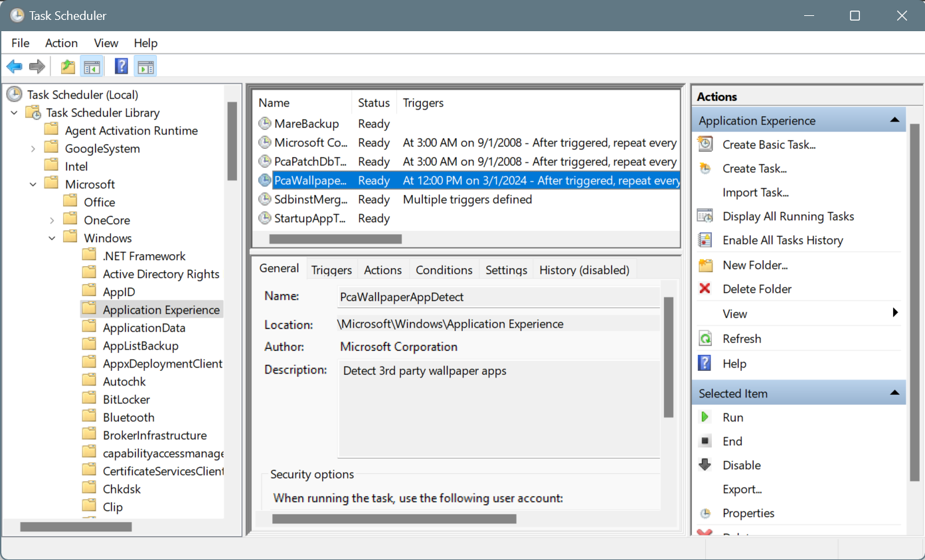Click the black End square icon
925x560 pixels.
click(x=705, y=441)
